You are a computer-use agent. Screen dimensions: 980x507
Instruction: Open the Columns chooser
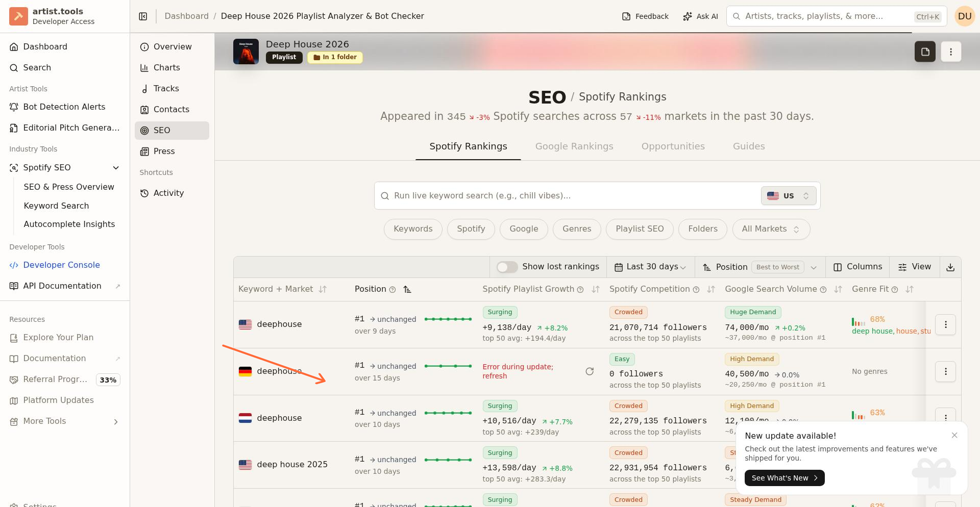[x=857, y=267]
